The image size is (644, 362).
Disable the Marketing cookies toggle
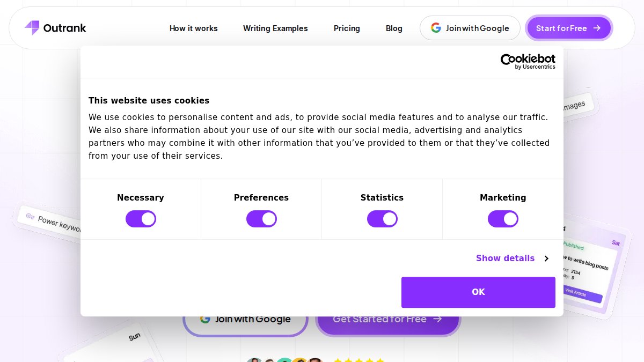503,219
